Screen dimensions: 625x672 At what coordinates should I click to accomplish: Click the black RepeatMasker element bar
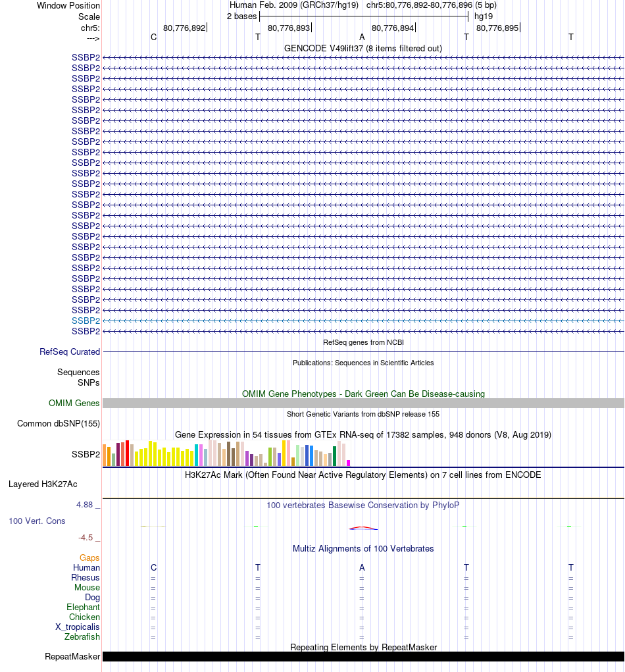pyautogui.click(x=363, y=657)
